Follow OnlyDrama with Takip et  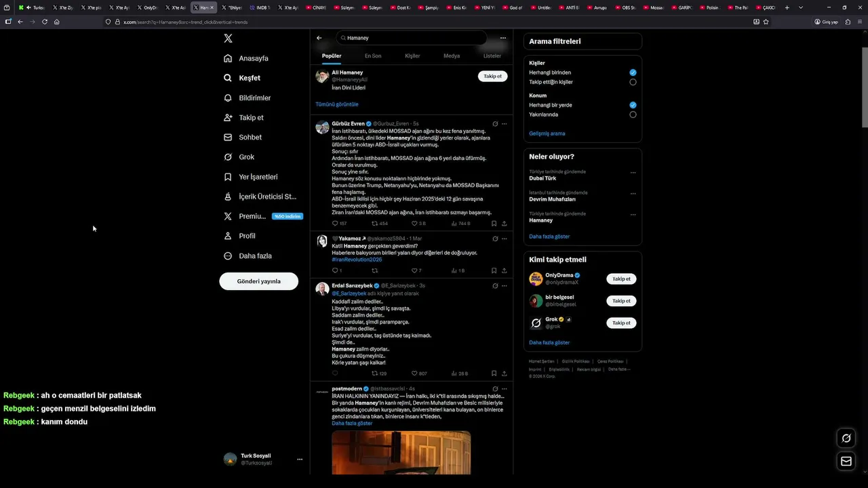pyautogui.click(x=621, y=279)
